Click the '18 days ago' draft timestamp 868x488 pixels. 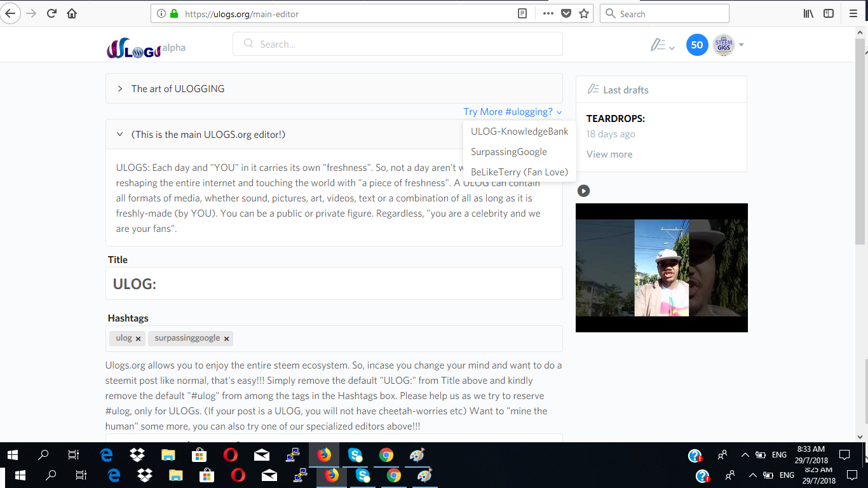(x=611, y=134)
